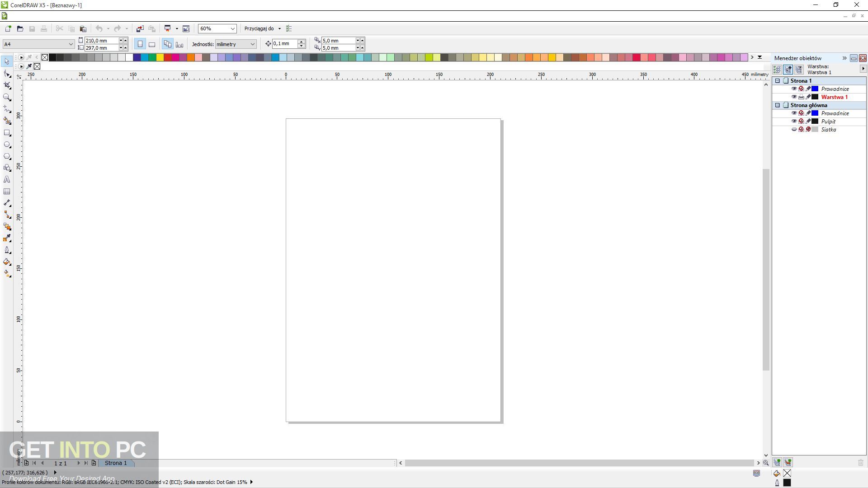This screenshot has height=488, width=868.
Task: Open the Application Launcher icon
Action: tap(168, 28)
